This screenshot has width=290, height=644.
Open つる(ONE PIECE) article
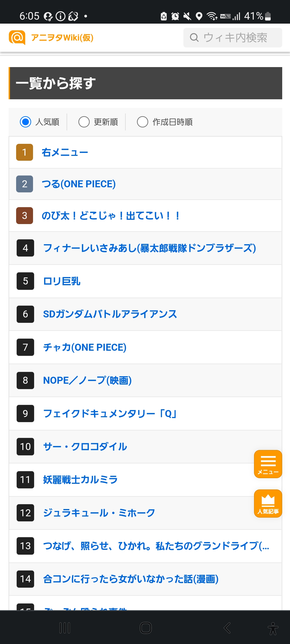pyautogui.click(x=79, y=184)
